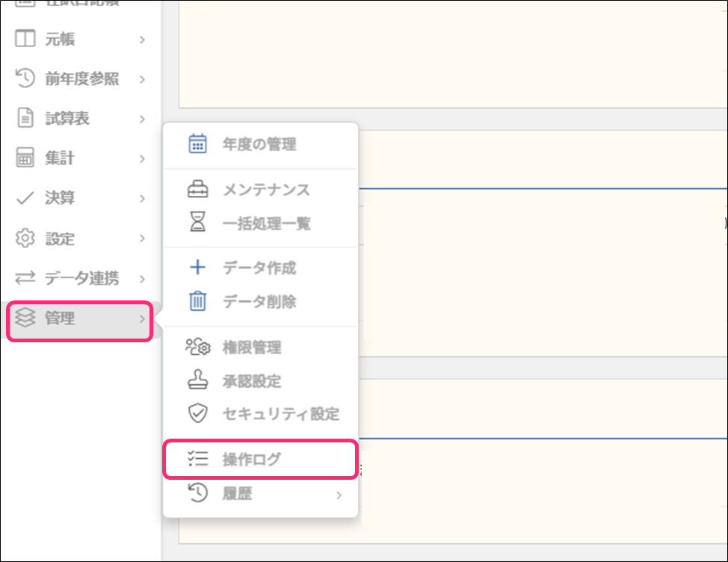Expand the 集計 sidebar chevron
Viewport: 728px width, 562px height.
[x=142, y=159]
